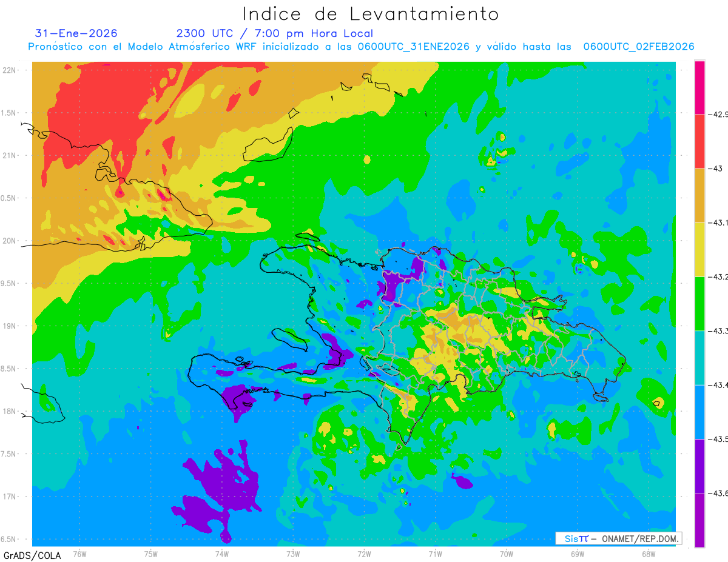Click the longitude label "68W"

pyautogui.click(x=649, y=554)
